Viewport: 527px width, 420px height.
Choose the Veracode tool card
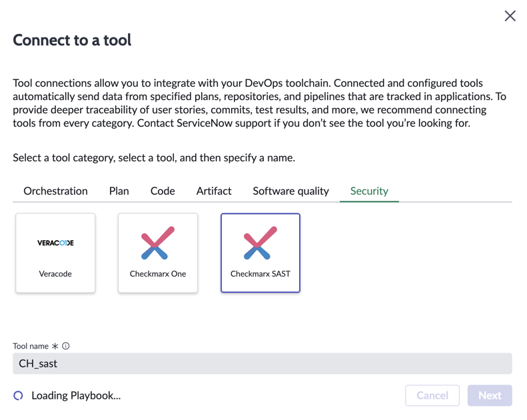(x=55, y=253)
